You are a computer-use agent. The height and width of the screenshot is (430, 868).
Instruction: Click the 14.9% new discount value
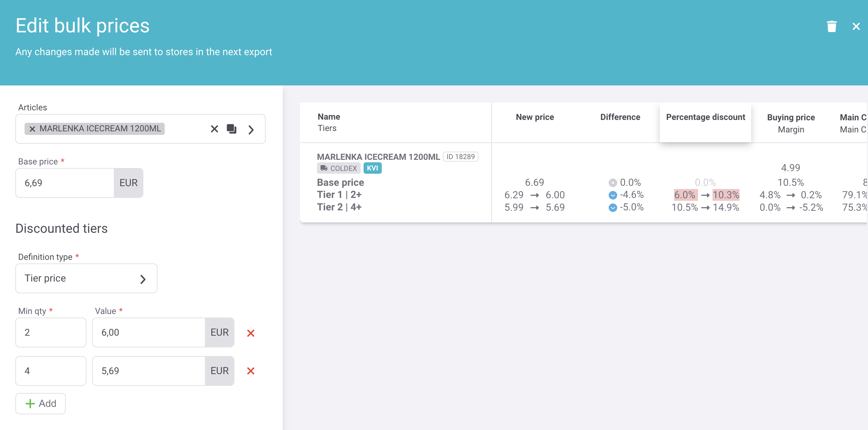click(726, 208)
